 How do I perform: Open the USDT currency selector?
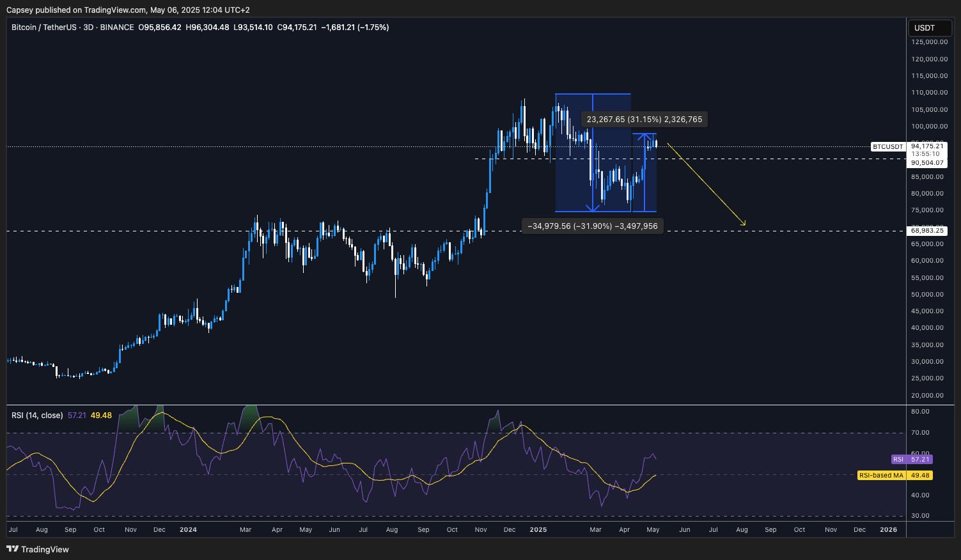tap(929, 28)
